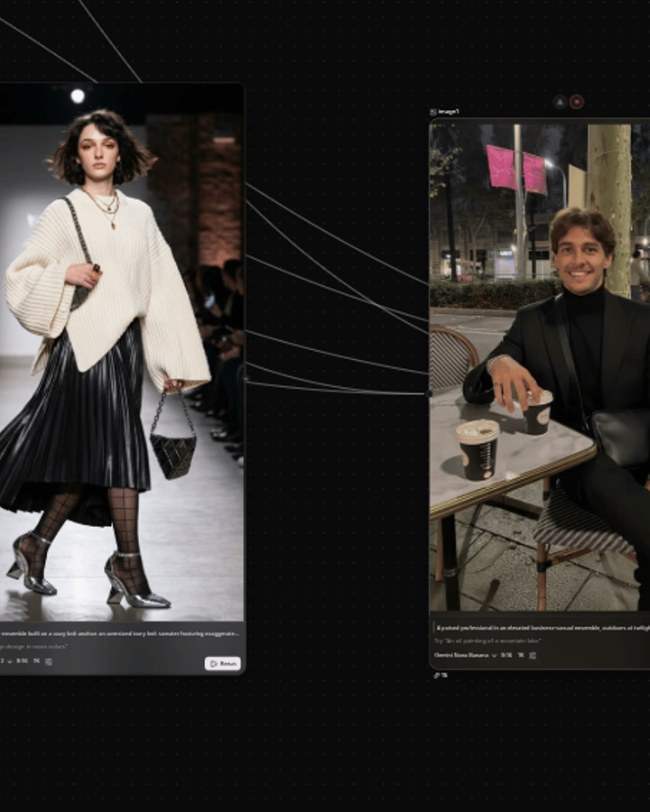Image resolution: width=650 pixels, height=812 pixels.
Task: Open the smiling man at cafe image thumbnail
Action: tap(540, 366)
